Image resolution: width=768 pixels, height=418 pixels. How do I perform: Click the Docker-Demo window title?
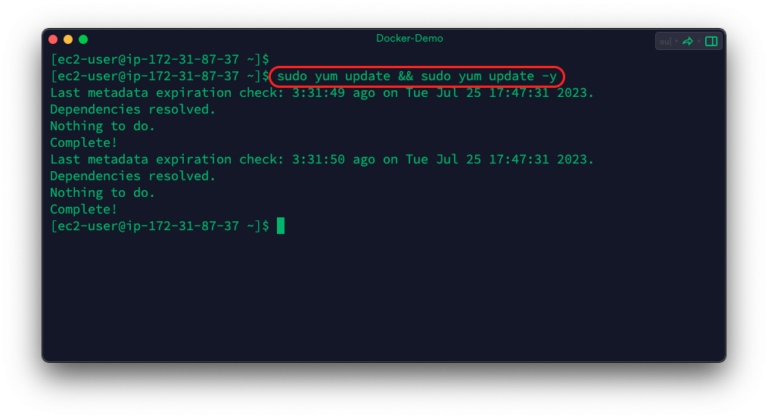[x=409, y=38]
